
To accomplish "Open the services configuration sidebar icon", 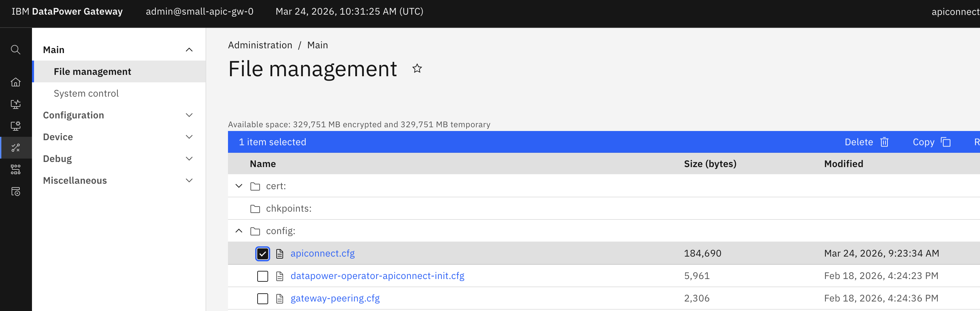I will pyautogui.click(x=16, y=126).
